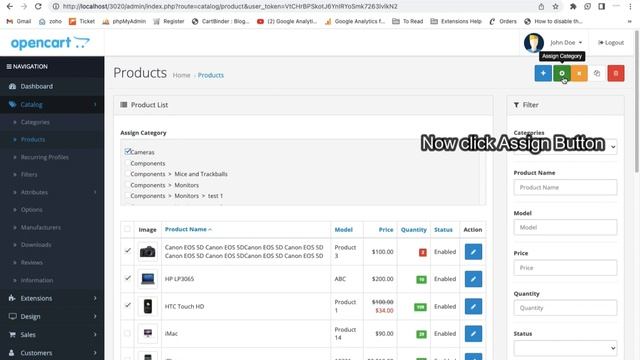The width and height of the screenshot is (640, 360).
Task: Click the Canon EOS 5D thumbnail image
Action: pyautogui.click(x=147, y=252)
